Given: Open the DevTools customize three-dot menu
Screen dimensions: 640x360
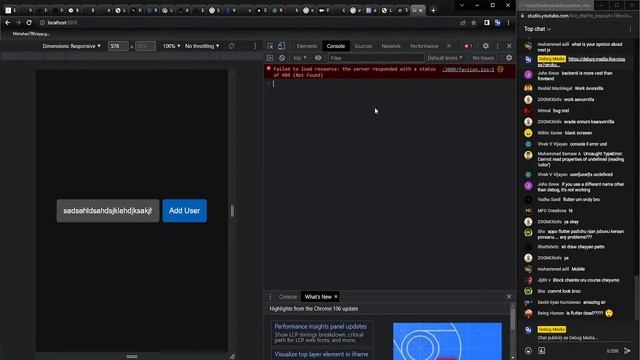Looking at the screenshot, I should click(497, 46).
